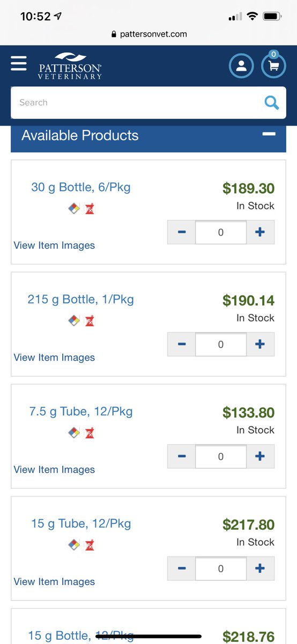Click hazard diamond icon for 7.5 g Tube
The height and width of the screenshot is (644, 297).
coord(74,433)
